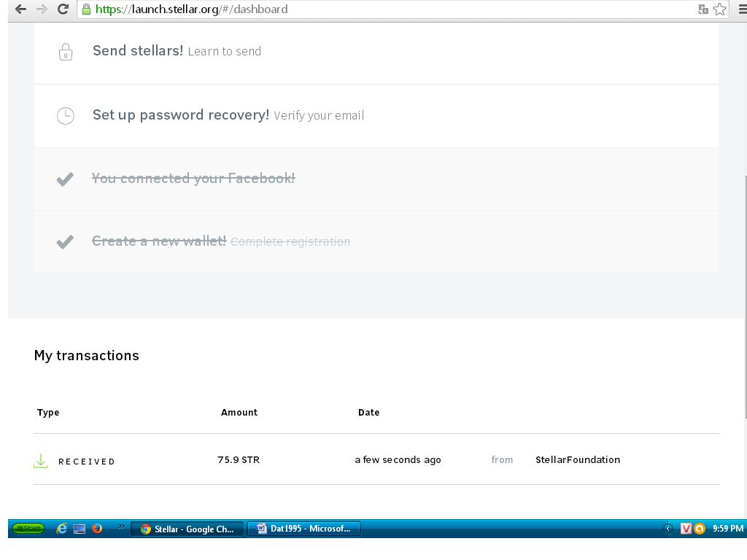This screenshot has width=747, height=560.
Task: Open the Chrome hamburger menu
Action: [x=742, y=9]
